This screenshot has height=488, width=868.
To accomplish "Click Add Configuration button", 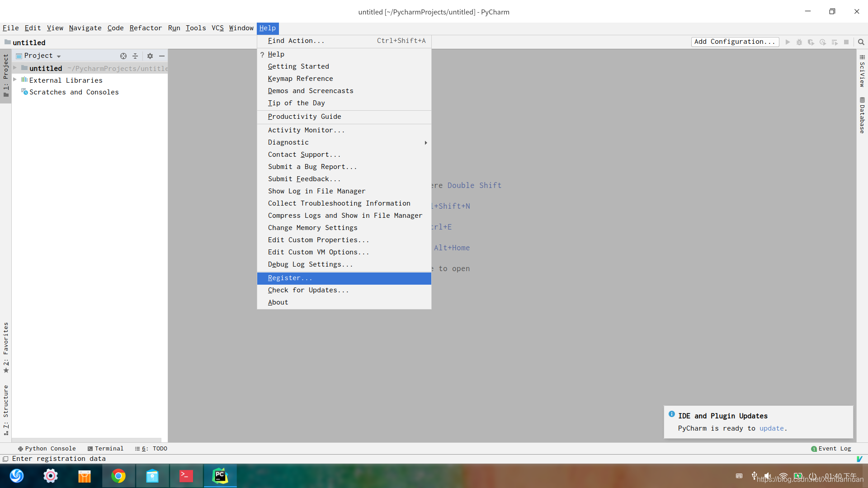I will (x=734, y=42).
